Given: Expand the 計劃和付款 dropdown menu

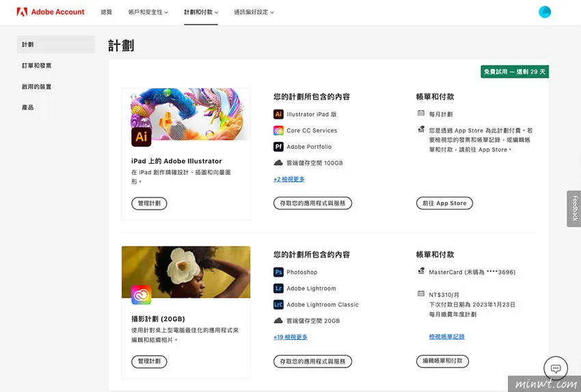Looking at the screenshot, I should (x=201, y=12).
